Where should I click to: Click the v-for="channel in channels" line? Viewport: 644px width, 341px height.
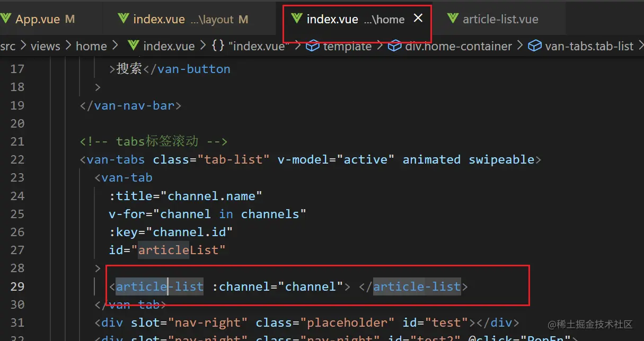(208, 214)
